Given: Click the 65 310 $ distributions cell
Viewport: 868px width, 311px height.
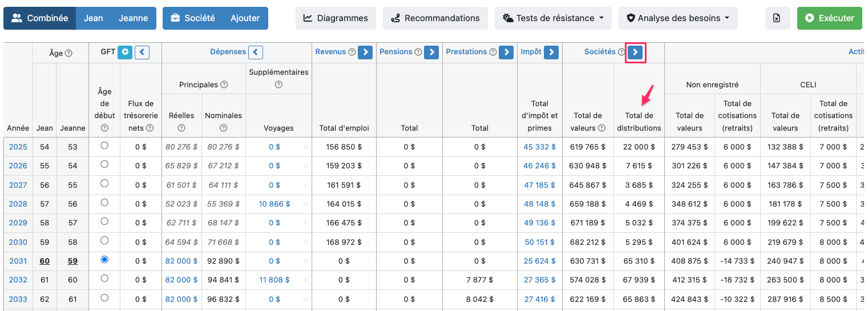Looking at the screenshot, I should 639,261.
